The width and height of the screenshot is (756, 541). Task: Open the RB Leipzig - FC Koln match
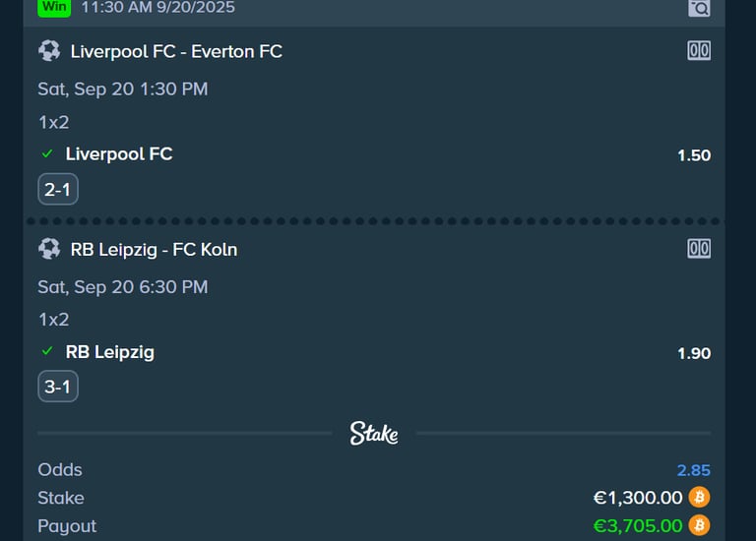click(154, 249)
